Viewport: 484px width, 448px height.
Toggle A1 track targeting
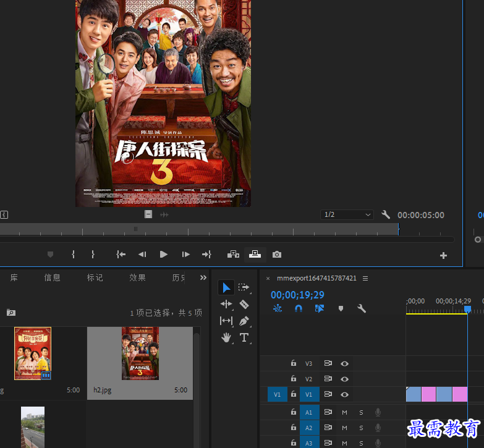pos(309,412)
